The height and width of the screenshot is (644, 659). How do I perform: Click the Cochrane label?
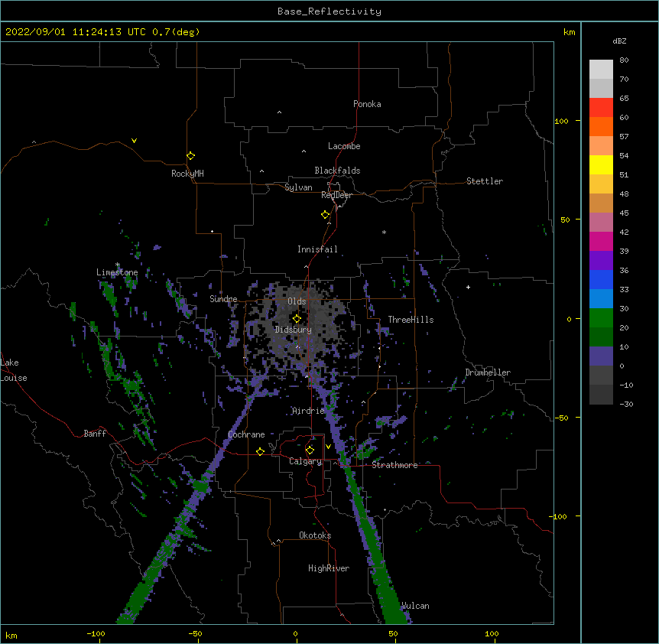[x=246, y=434]
